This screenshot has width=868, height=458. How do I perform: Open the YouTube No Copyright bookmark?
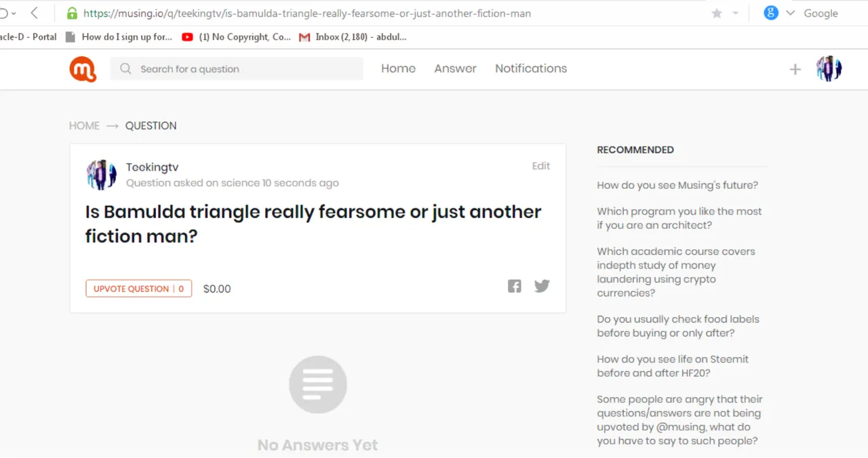(236, 37)
